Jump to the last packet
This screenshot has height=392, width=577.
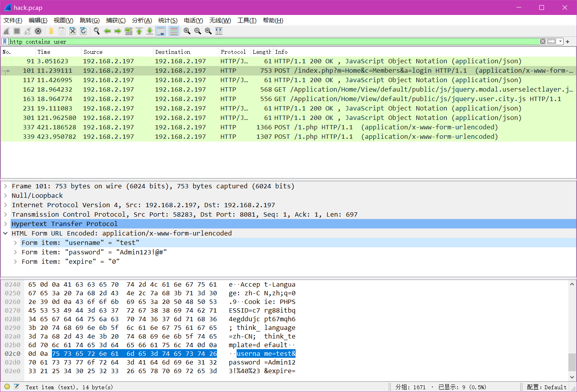coord(150,31)
